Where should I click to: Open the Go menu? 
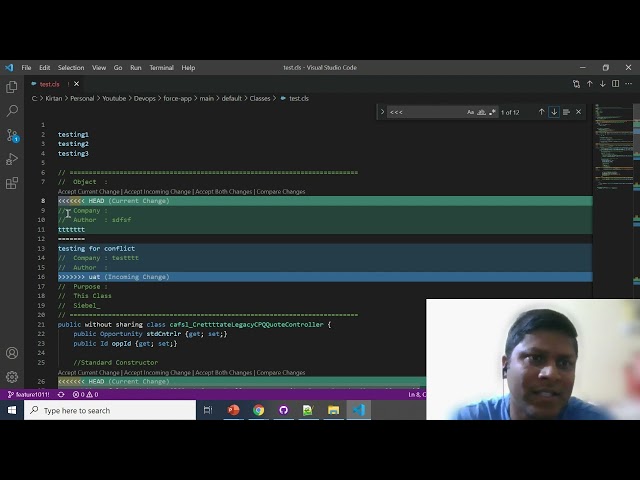click(x=118, y=68)
